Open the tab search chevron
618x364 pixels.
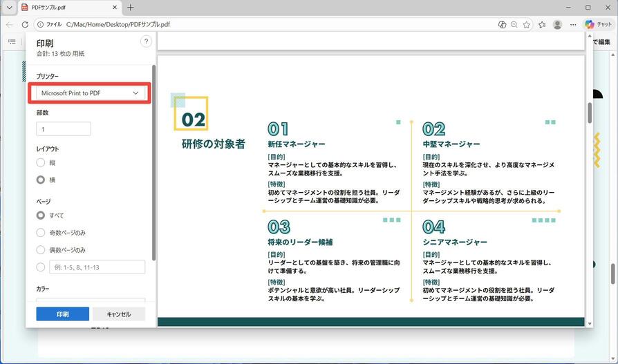tap(10, 8)
